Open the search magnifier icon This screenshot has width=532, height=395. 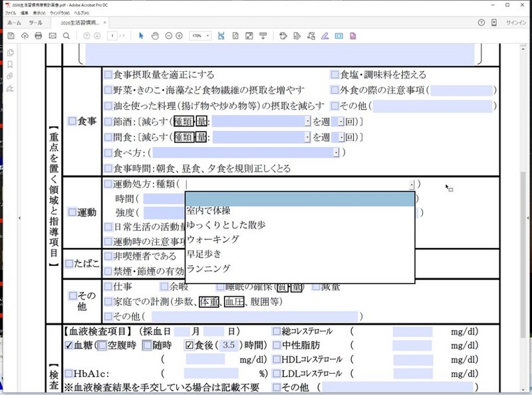point(66,36)
